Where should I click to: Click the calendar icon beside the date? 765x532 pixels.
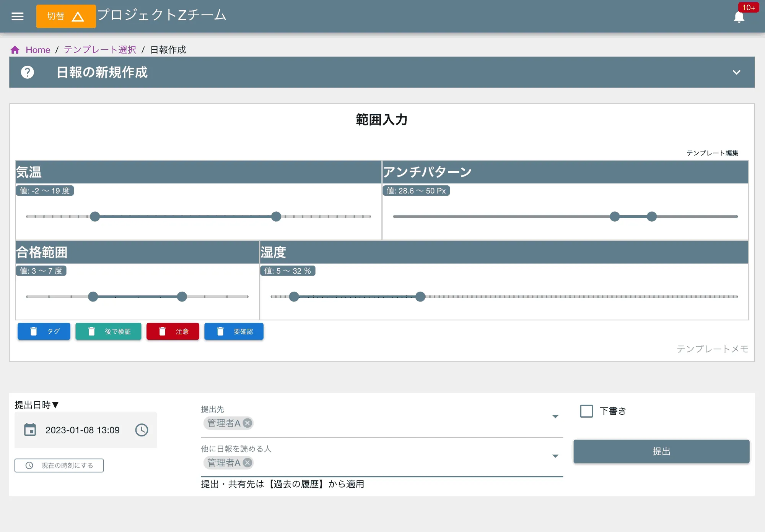click(30, 430)
